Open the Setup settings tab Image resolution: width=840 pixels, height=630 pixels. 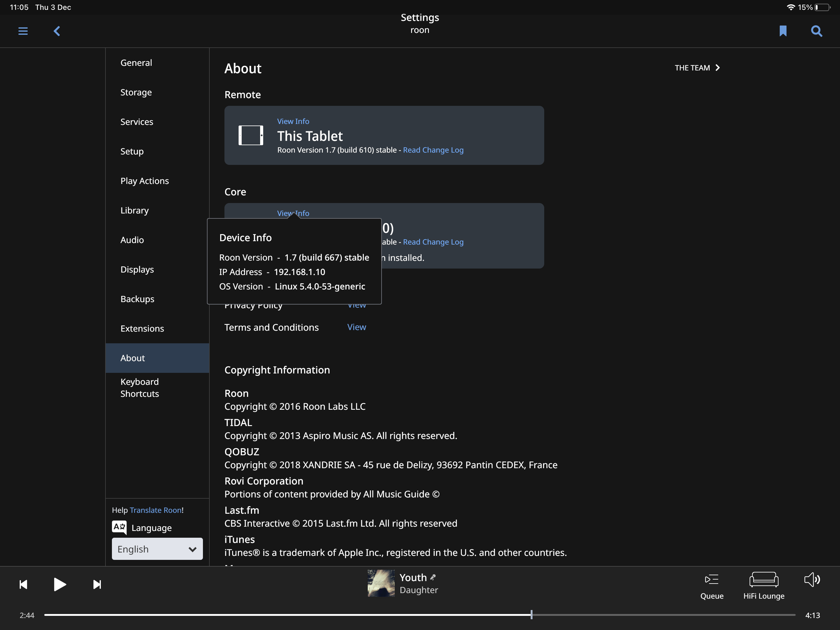pyautogui.click(x=158, y=151)
